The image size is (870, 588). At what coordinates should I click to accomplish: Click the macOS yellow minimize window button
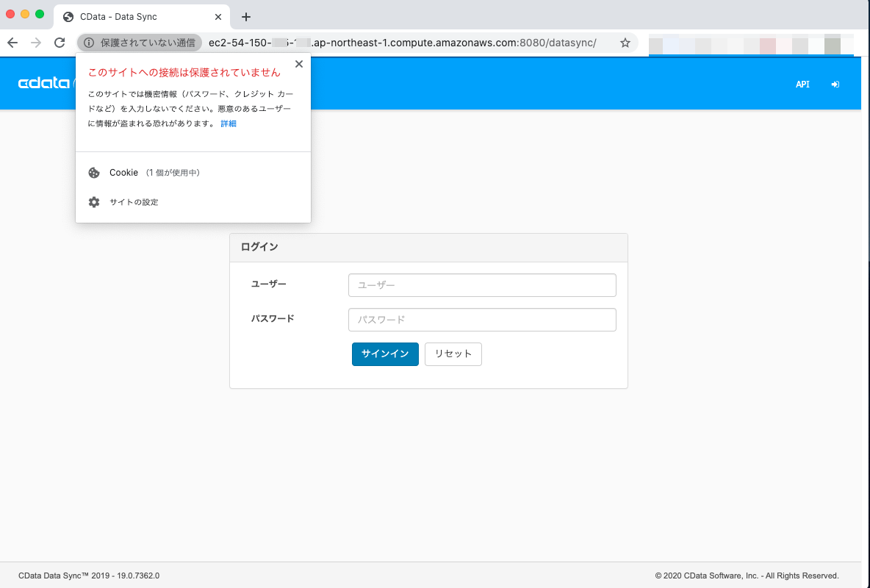[x=25, y=15]
